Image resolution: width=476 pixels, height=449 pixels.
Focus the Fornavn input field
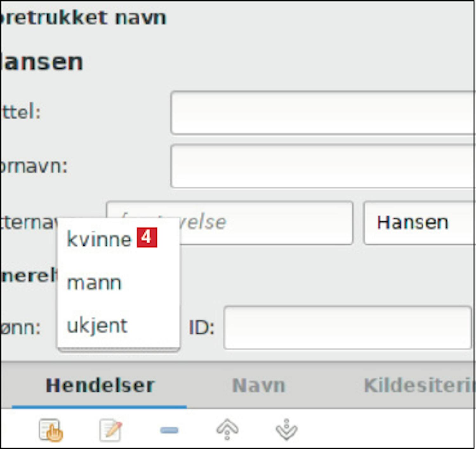(x=322, y=166)
